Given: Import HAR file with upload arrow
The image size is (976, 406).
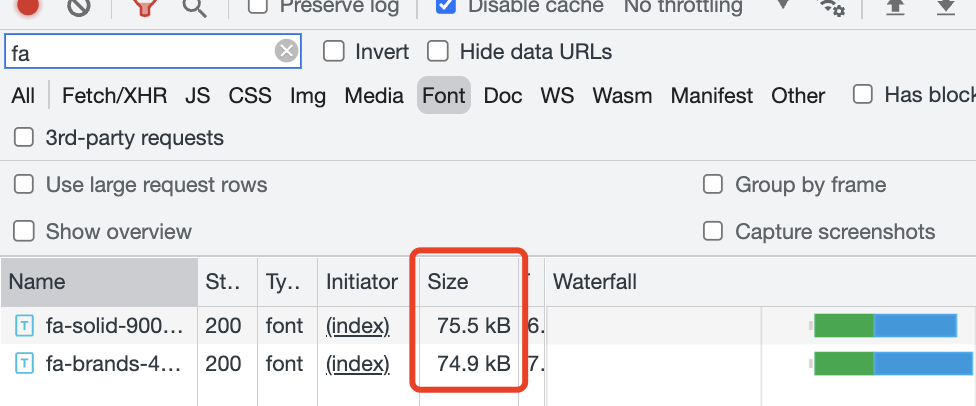Looking at the screenshot, I should click(894, 6).
